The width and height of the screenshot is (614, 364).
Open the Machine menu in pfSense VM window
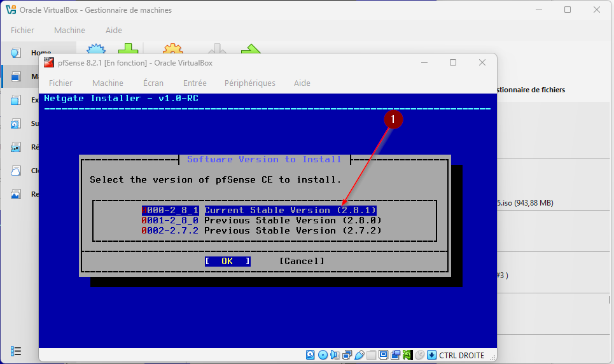pyautogui.click(x=108, y=83)
